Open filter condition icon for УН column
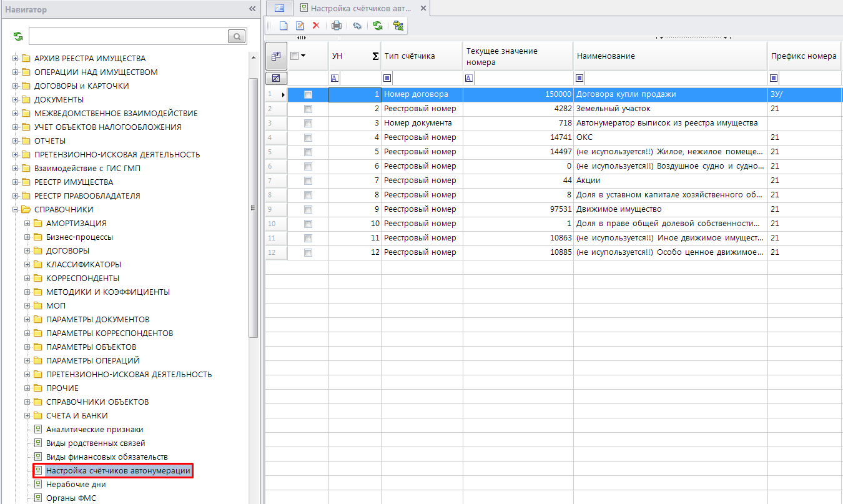 pos(334,78)
